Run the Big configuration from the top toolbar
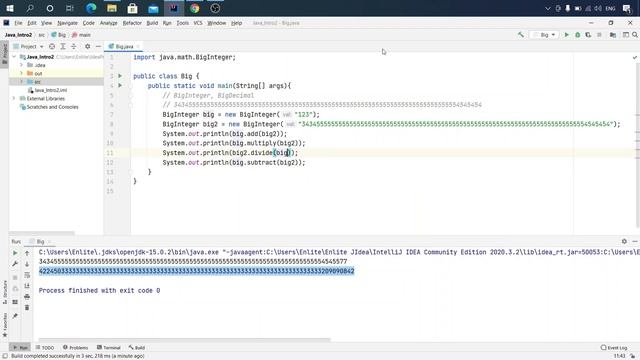640x360 pixels. click(x=567, y=35)
